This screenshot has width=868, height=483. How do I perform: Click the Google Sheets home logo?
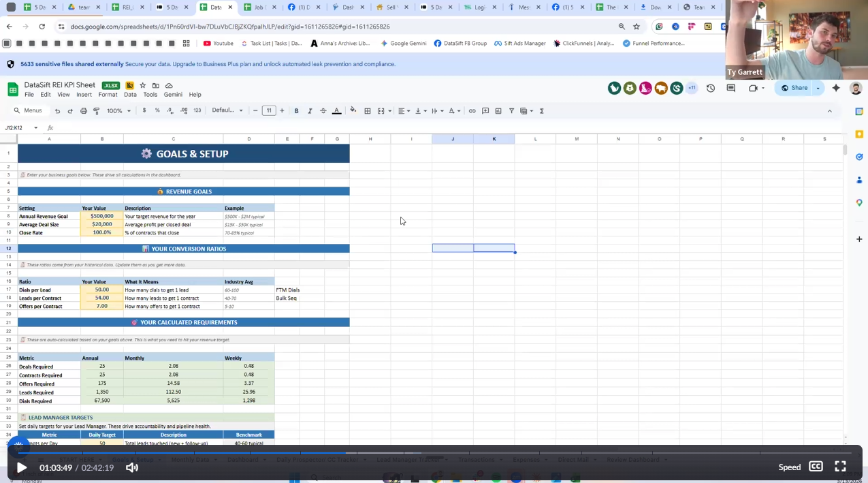point(12,89)
